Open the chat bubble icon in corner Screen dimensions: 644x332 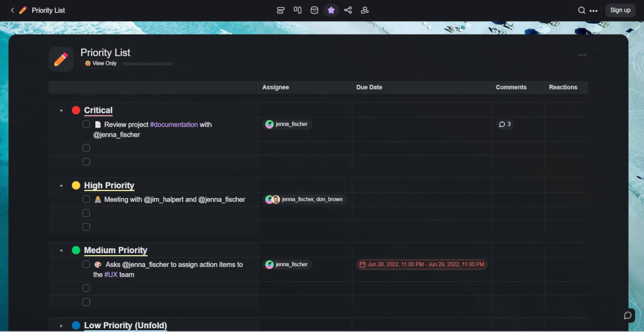tap(627, 315)
